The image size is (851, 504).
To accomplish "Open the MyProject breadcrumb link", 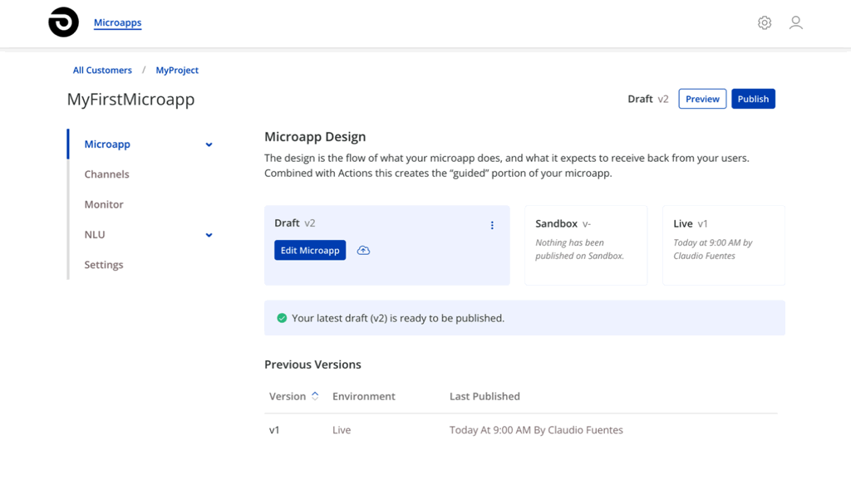I will 177,71.
